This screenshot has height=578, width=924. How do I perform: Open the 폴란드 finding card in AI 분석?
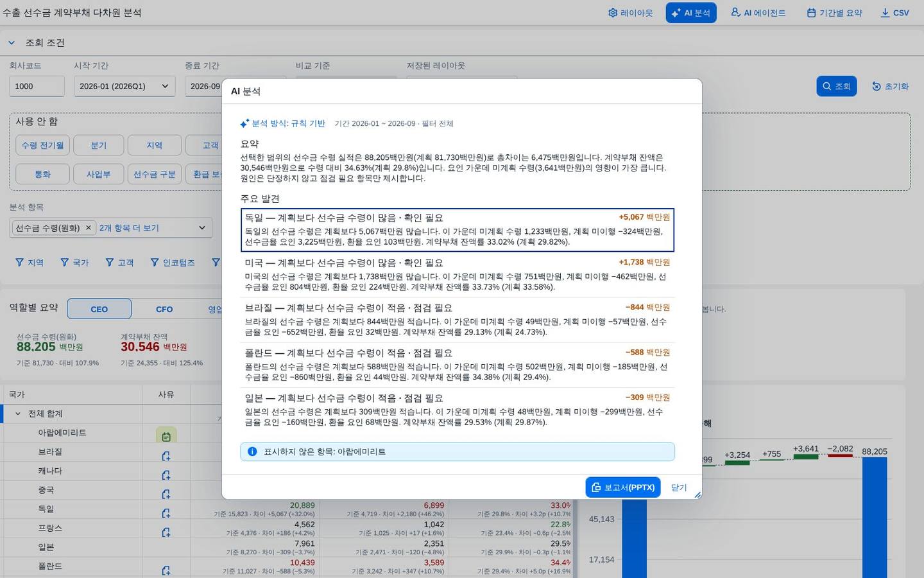point(458,365)
